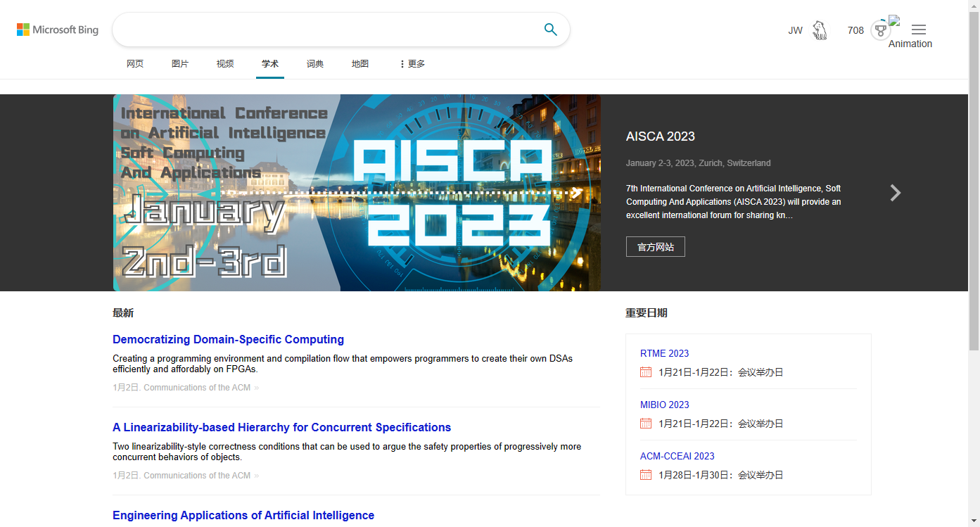Click the calendar icon under ACM-CCEAI 2023

646,475
